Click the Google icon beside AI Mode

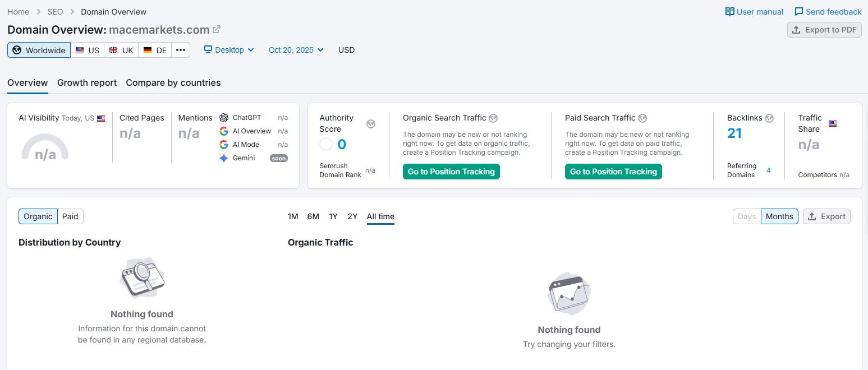(x=224, y=145)
